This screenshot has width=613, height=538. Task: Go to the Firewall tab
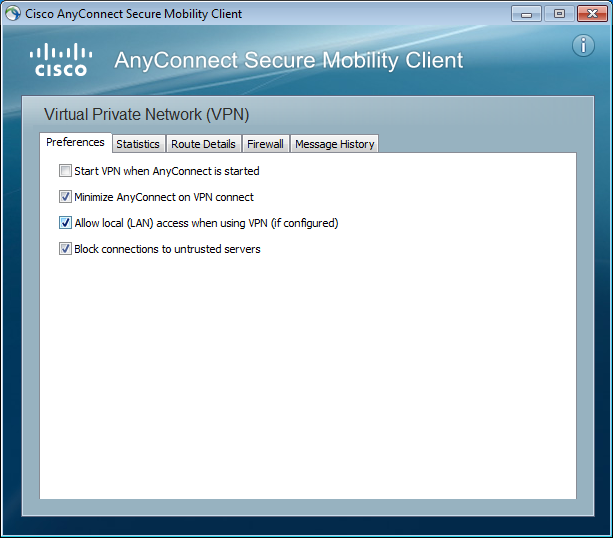point(266,144)
